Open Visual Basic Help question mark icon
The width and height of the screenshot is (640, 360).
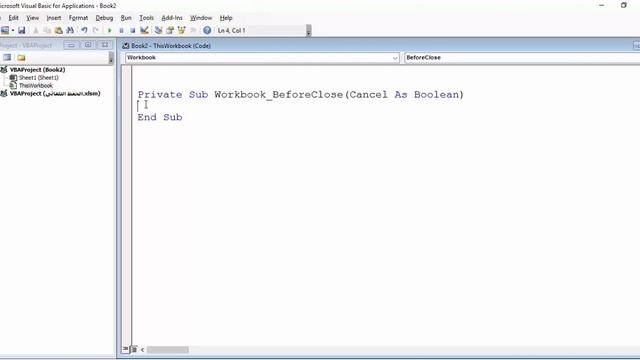(x=207, y=30)
